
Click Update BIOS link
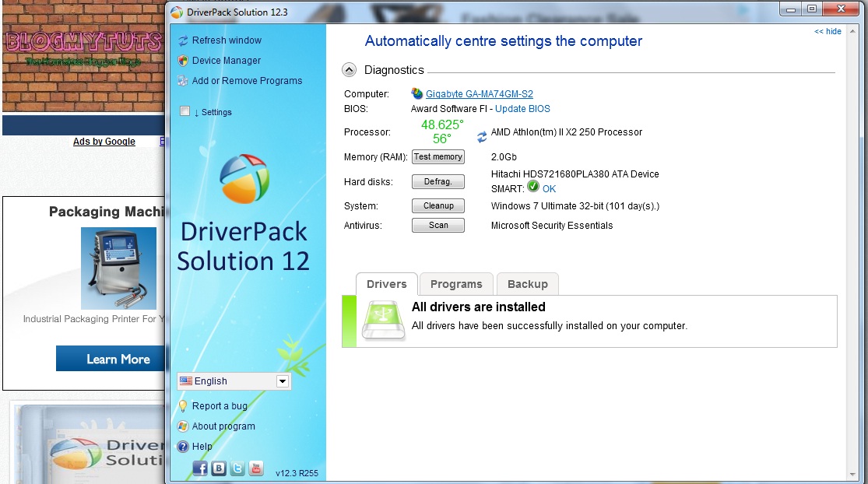point(522,109)
